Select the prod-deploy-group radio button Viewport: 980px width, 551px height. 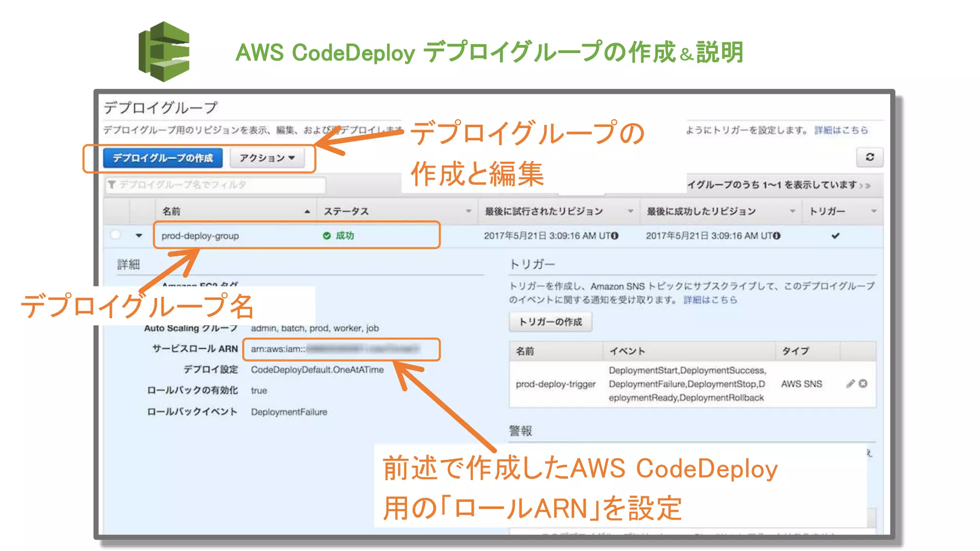(x=115, y=235)
